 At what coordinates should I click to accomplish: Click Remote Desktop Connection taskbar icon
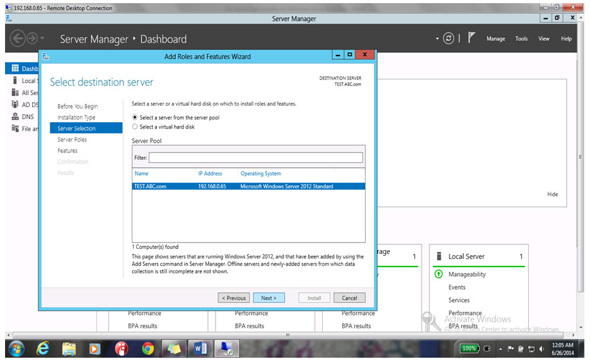tap(226, 349)
